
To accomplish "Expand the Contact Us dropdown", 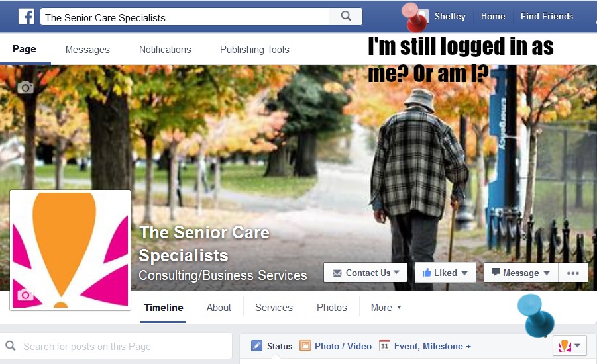I will [365, 273].
